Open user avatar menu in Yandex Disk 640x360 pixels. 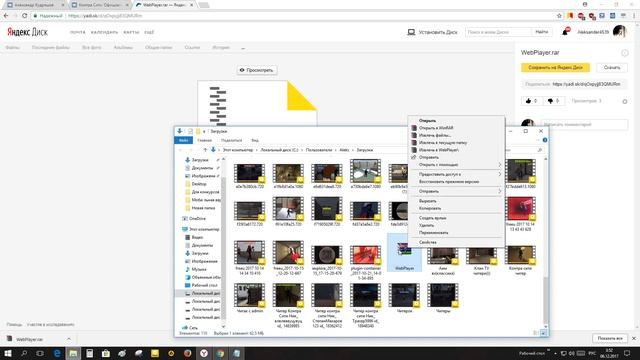[619, 32]
